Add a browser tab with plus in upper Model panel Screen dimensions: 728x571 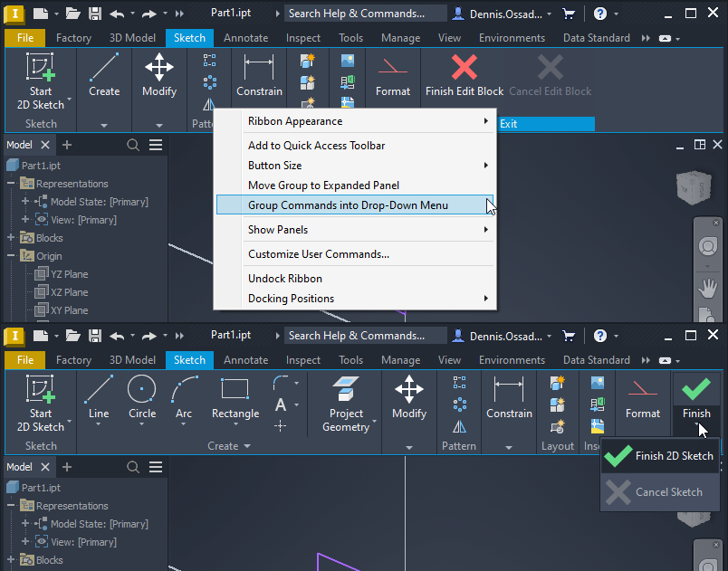pos(67,145)
